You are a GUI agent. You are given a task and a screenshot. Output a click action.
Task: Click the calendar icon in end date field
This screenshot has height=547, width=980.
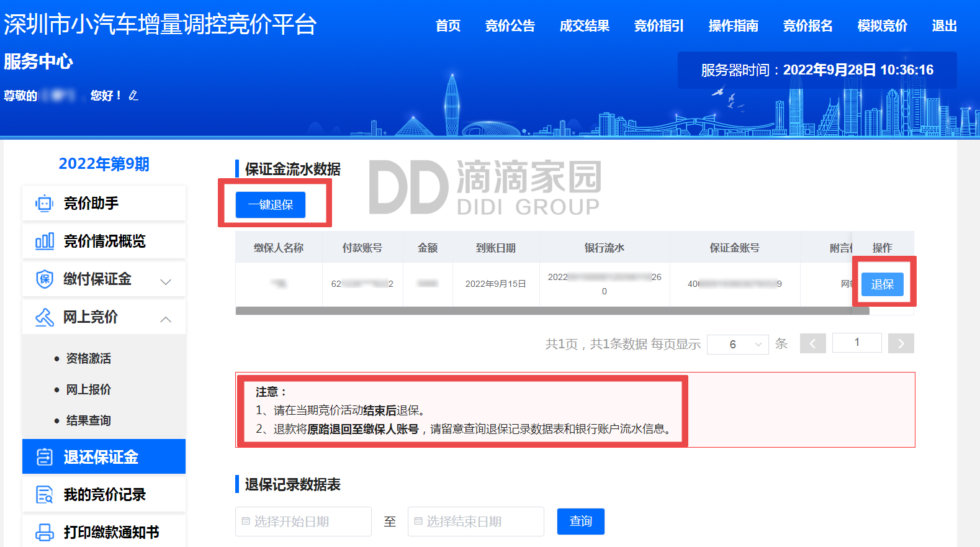click(x=418, y=522)
